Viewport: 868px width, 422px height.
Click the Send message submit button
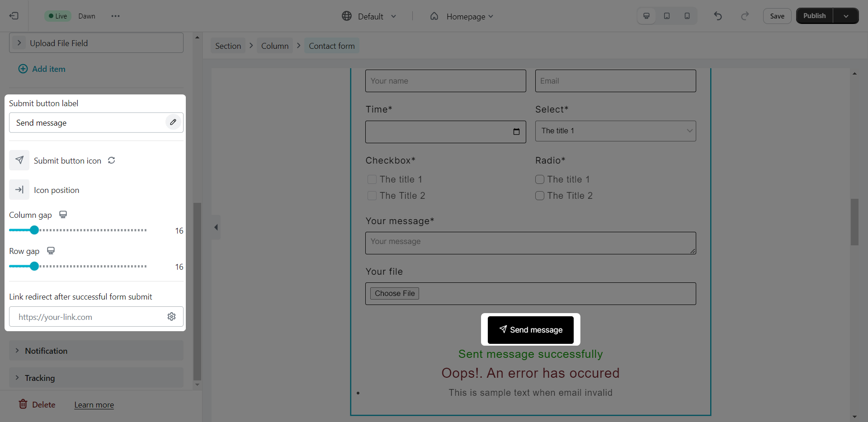pyautogui.click(x=531, y=330)
